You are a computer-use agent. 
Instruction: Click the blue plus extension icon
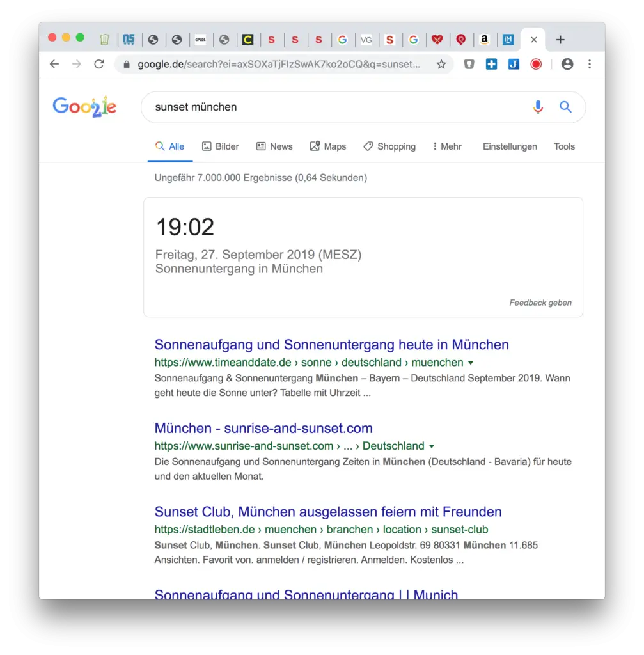tap(491, 64)
